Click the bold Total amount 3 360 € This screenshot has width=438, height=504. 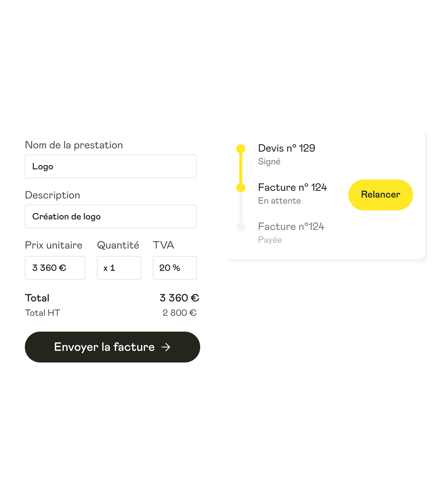tap(179, 298)
